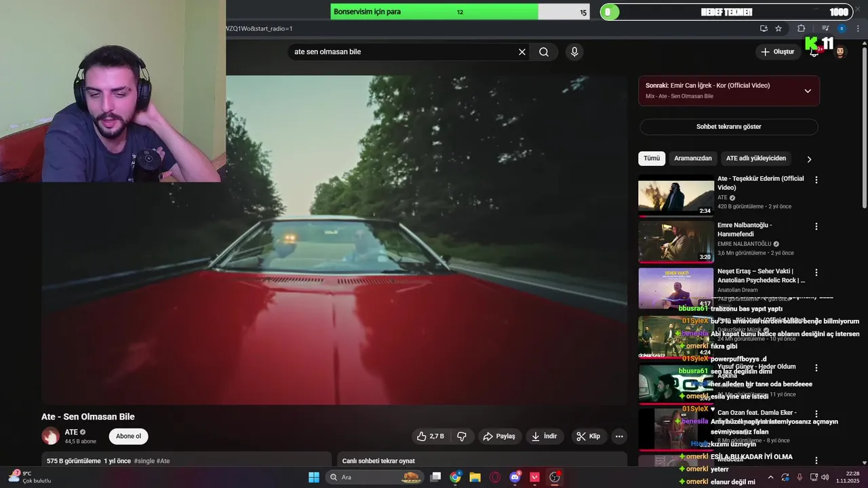Clear the YouTube search box text
868x488 pixels.
522,52
